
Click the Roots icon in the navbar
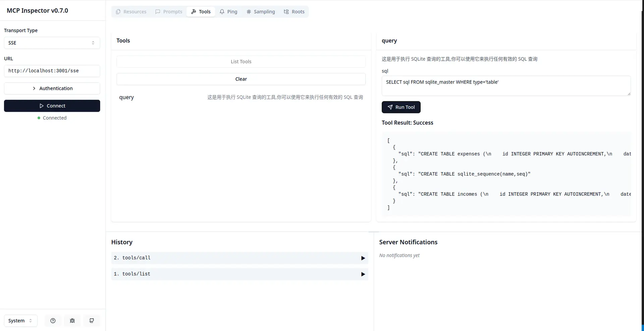[x=286, y=11]
